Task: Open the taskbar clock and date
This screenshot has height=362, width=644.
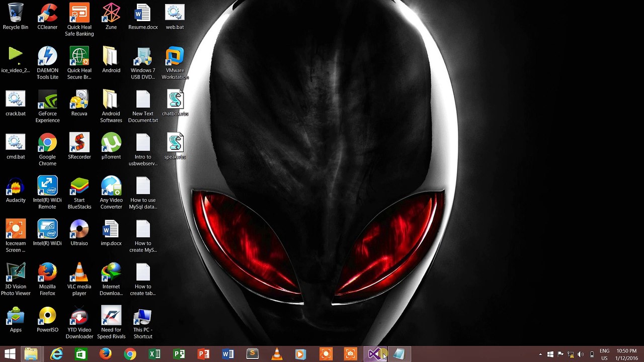Action: 626,354
